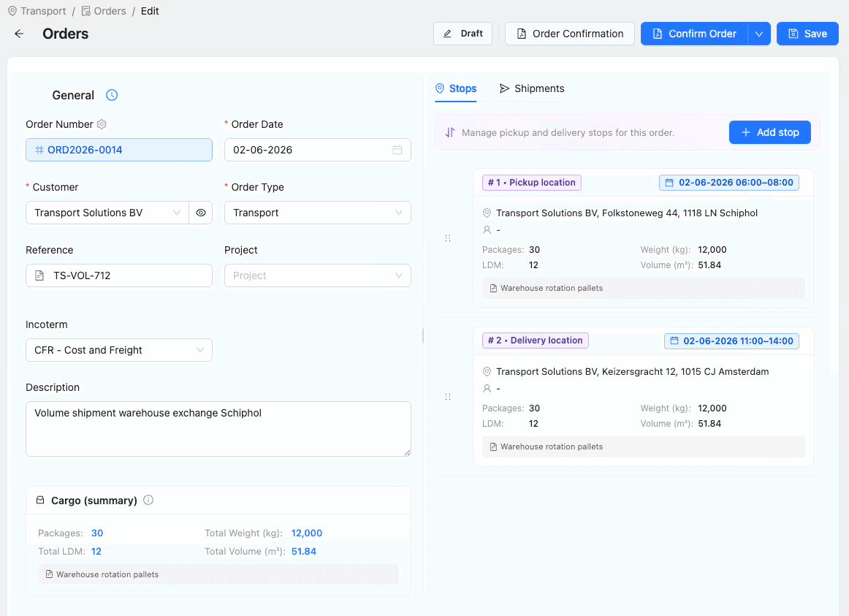
Task: Open the Project dropdown
Action: (318, 275)
